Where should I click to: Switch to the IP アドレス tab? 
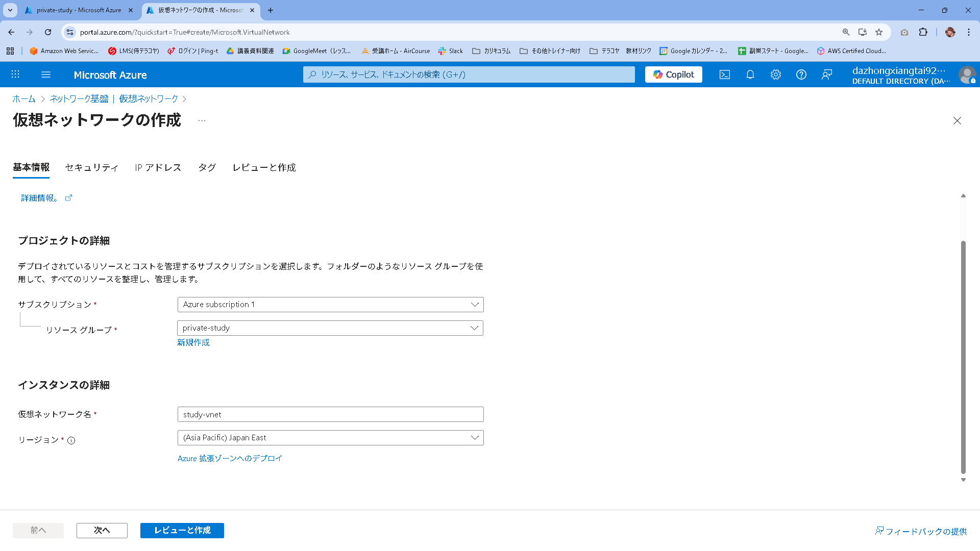tap(158, 167)
